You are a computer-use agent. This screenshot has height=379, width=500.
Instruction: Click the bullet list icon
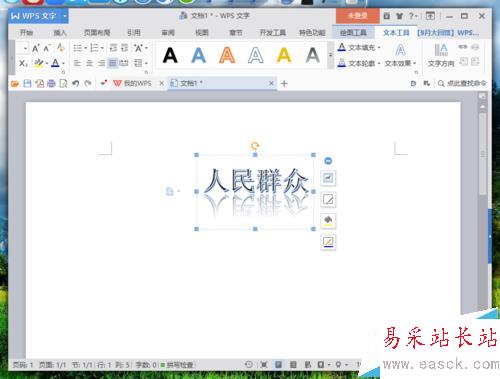tap(77, 48)
